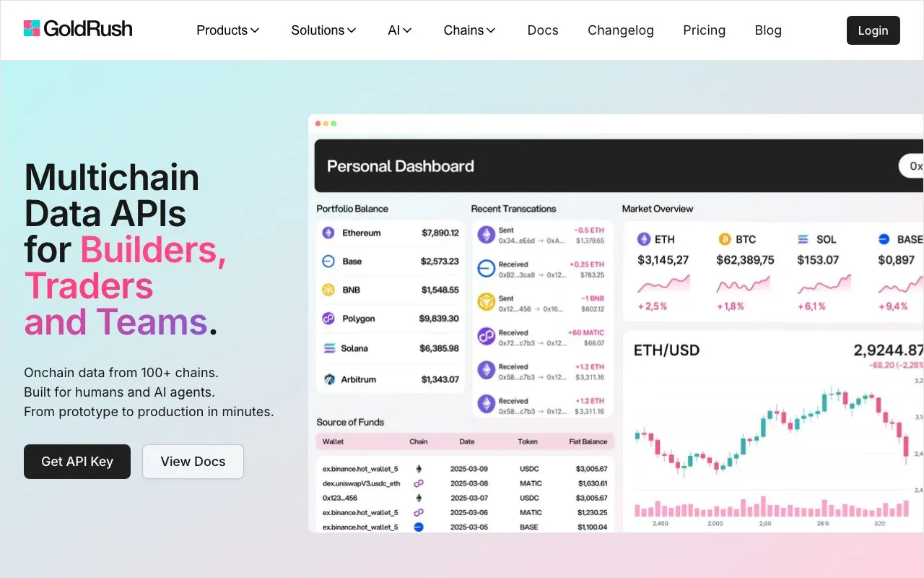Visit the Pricing page
924x578 pixels.
(x=705, y=30)
